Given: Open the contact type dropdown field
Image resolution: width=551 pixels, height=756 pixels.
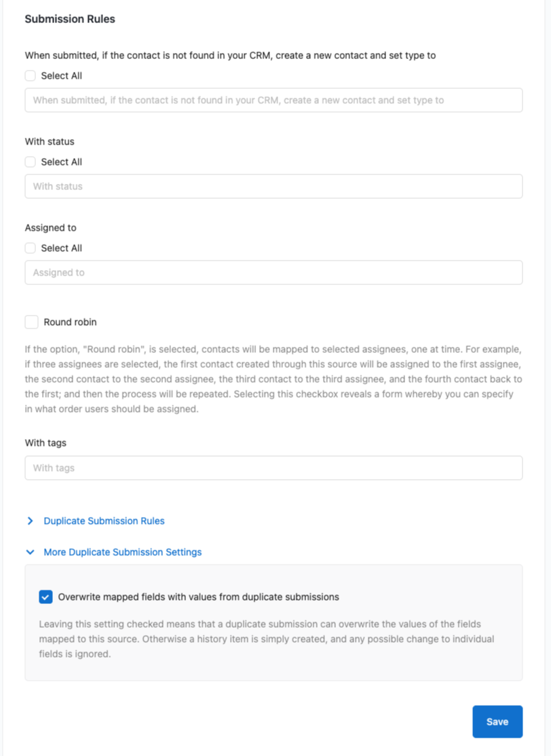Looking at the screenshot, I should [x=274, y=100].
